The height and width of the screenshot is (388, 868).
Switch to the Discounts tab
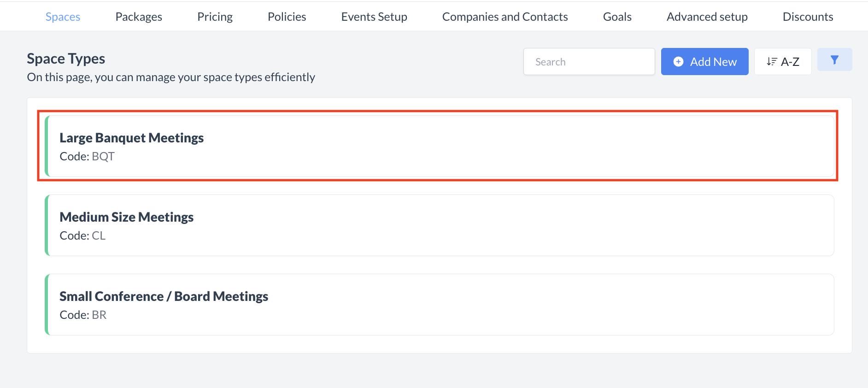pyautogui.click(x=808, y=17)
